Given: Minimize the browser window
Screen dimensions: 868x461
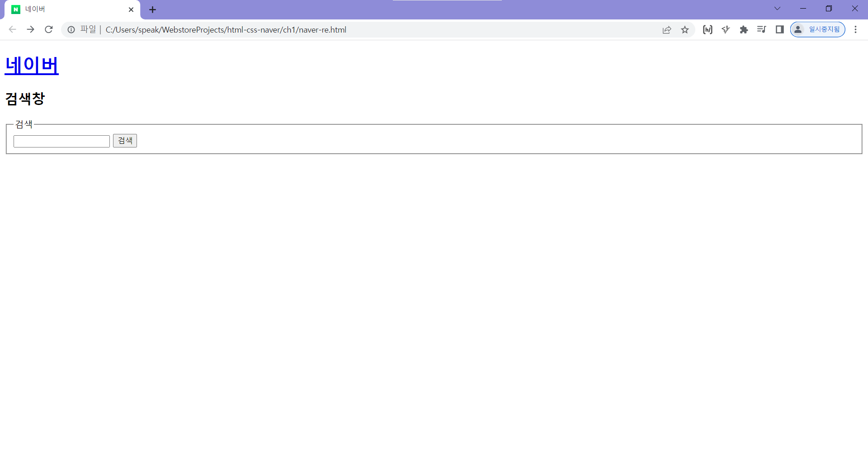Looking at the screenshot, I should (803, 9).
